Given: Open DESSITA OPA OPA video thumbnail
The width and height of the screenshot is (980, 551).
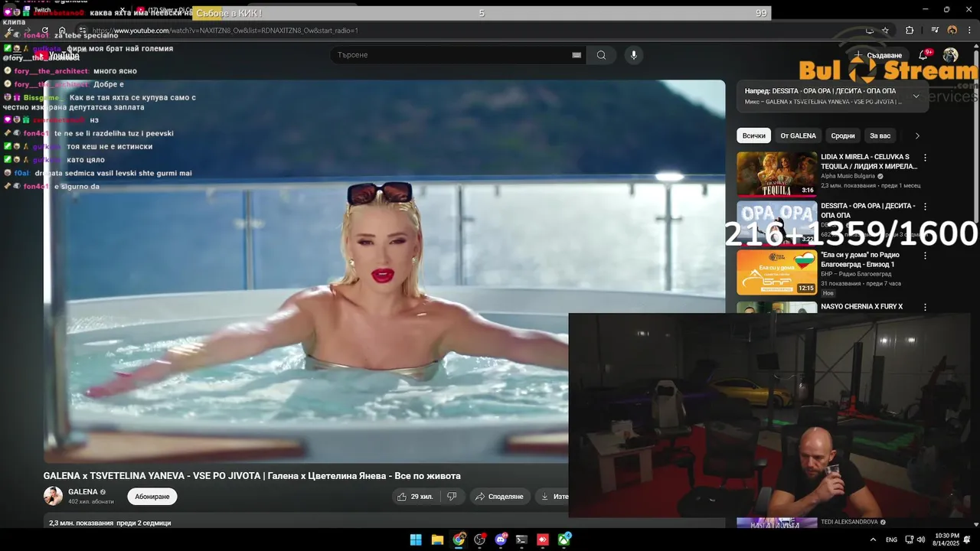Looking at the screenshot, I should point(776,223).
